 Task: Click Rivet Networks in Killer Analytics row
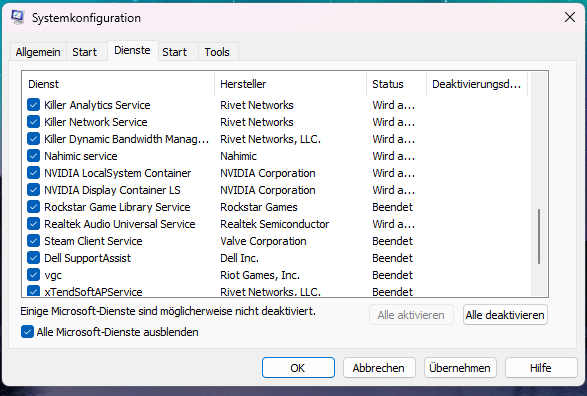[257, 105]
